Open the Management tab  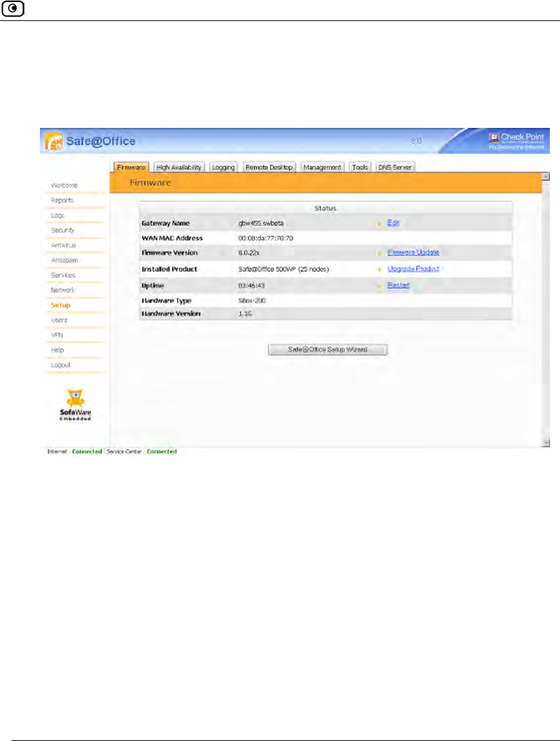tap(322, 167)
